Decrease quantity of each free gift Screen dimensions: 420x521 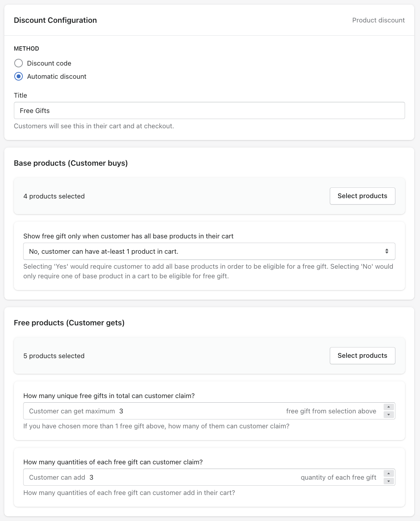tap(389, 481)
